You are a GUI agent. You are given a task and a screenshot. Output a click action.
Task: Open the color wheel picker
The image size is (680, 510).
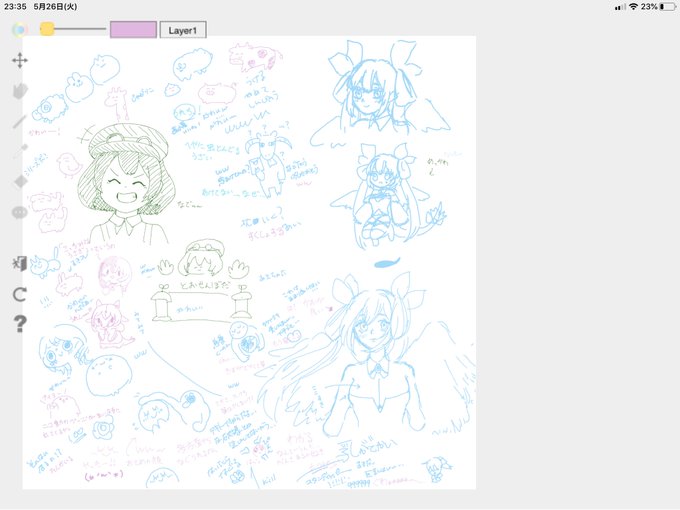point(20,29)
